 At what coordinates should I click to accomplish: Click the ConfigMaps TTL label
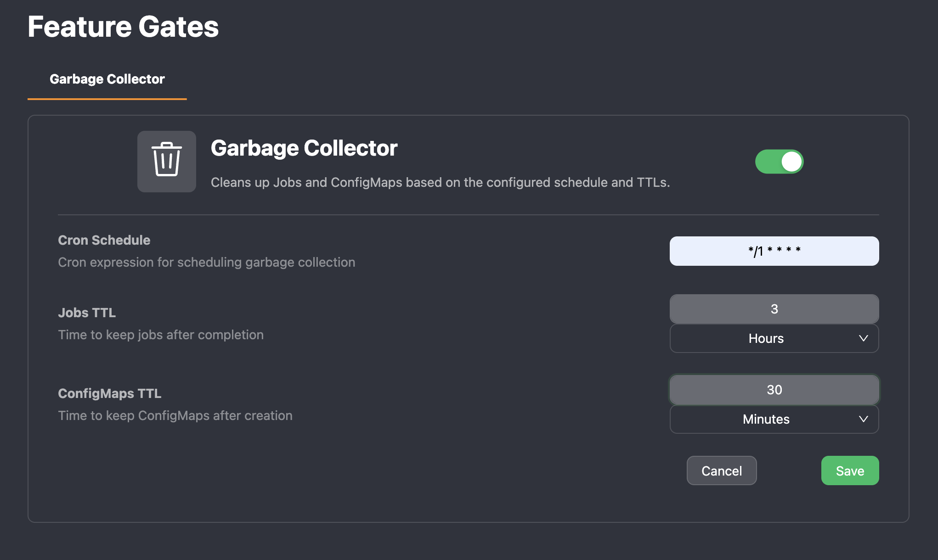(110, 393)
